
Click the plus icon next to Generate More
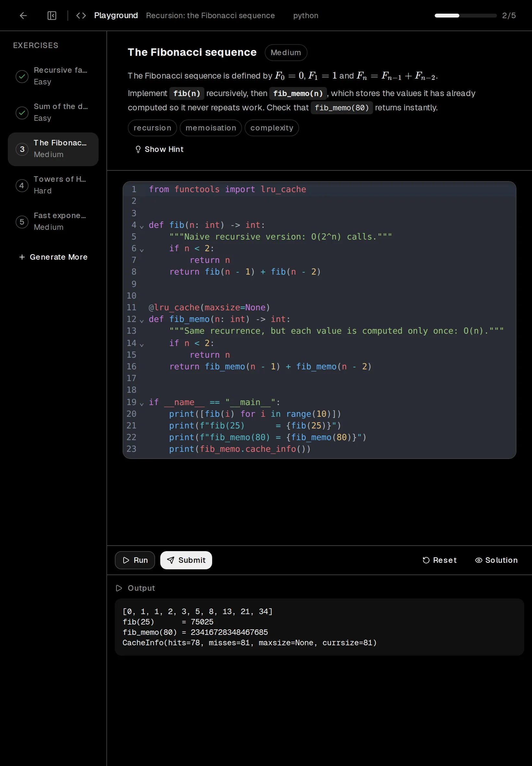pyautogui.click(x=22, y=257)
